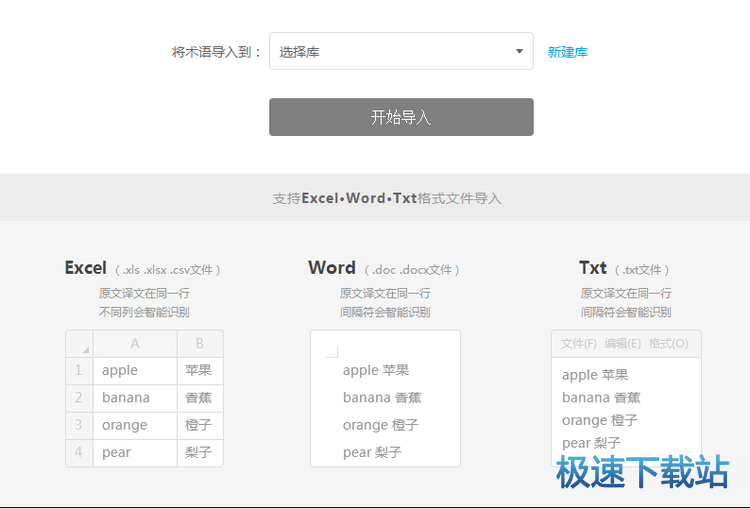Viewport: 750px width, 509px height.
Task: Select column B header in Excel sample
Action: point(200,344)
